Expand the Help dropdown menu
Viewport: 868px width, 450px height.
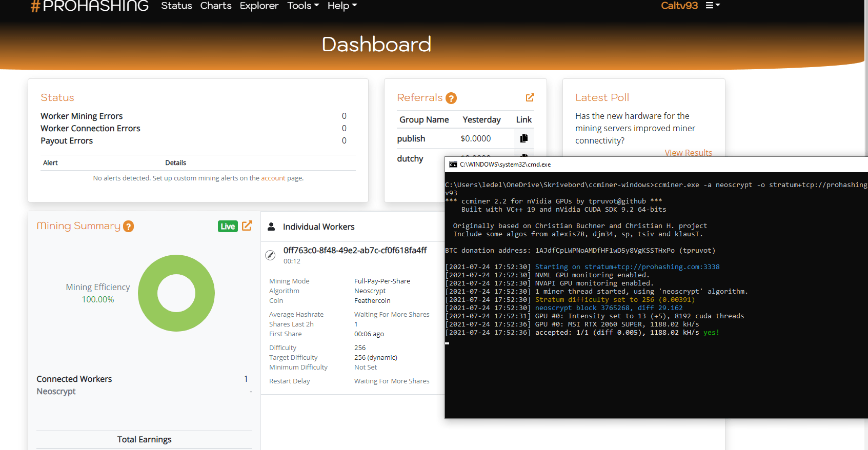(342, 6)
